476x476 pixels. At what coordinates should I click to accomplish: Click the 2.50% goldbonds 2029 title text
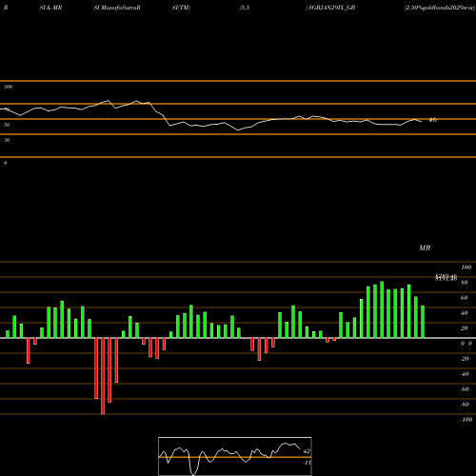point(440,8)
